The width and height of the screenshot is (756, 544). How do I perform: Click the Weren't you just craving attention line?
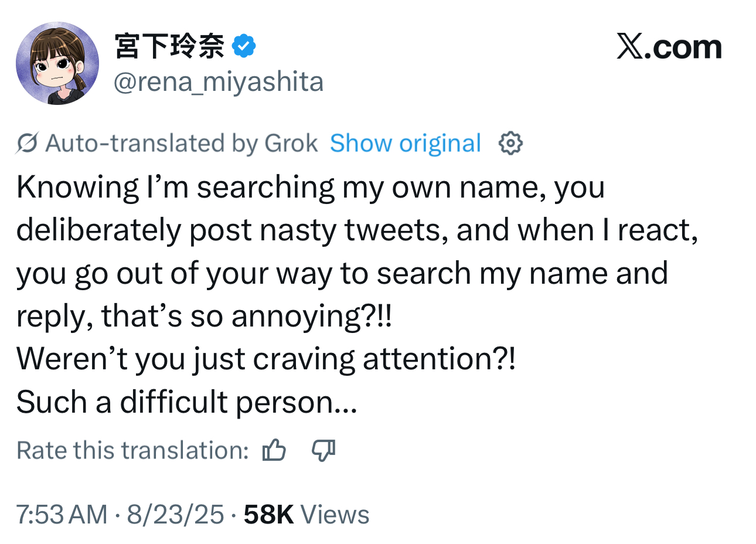click(x=266, y=359)
